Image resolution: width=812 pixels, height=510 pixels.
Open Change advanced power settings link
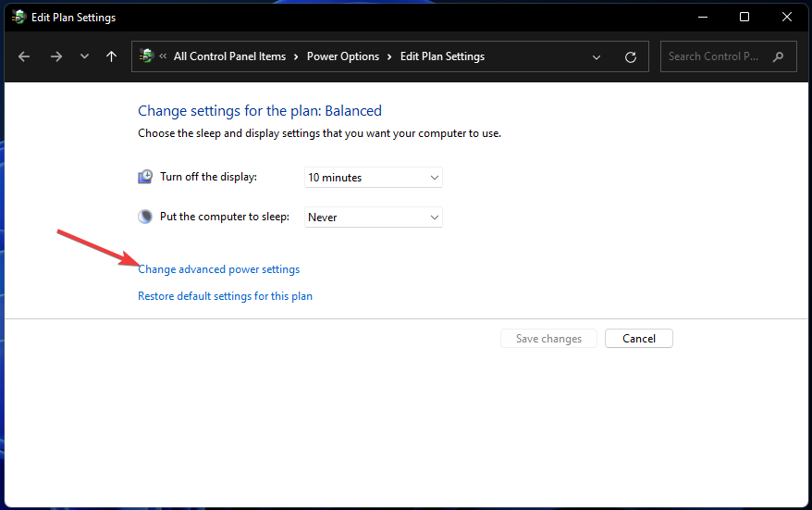tap(218, 269)
